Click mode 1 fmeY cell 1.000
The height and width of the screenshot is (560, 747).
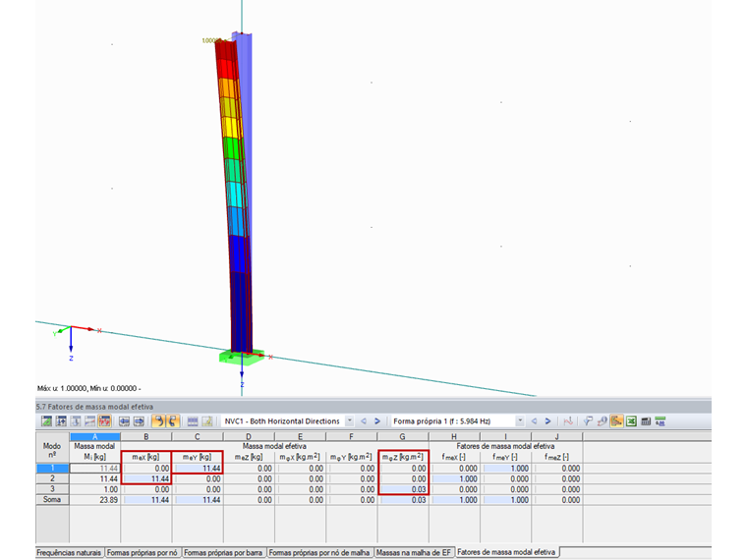[505, 468]
